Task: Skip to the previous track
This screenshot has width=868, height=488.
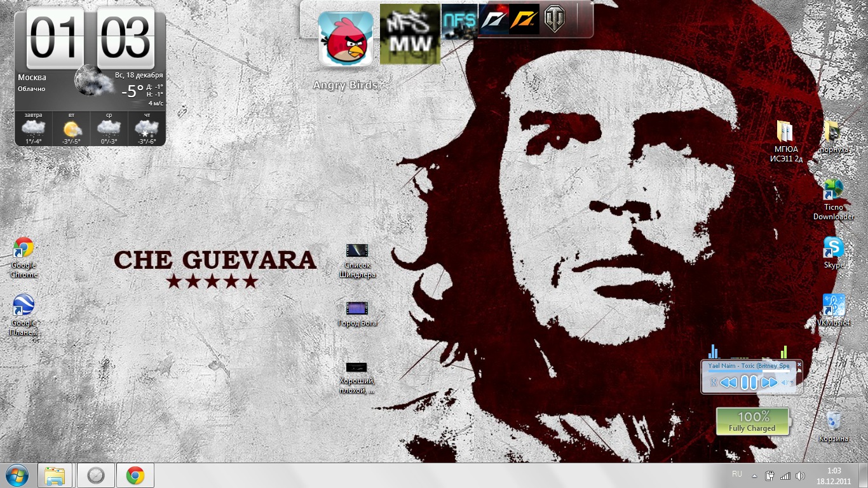Action: click(729, 382)
